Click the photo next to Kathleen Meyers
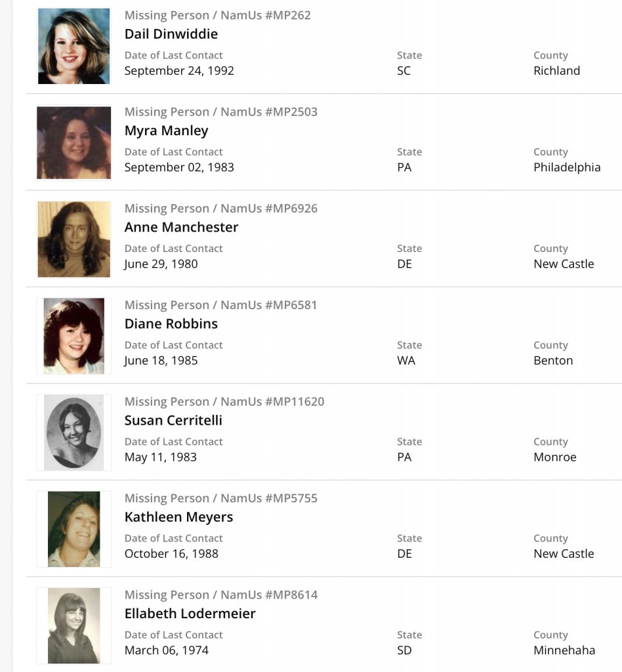The height and width of the screenshot is (672, 622). pyautogui.click(x=73, y=529)
